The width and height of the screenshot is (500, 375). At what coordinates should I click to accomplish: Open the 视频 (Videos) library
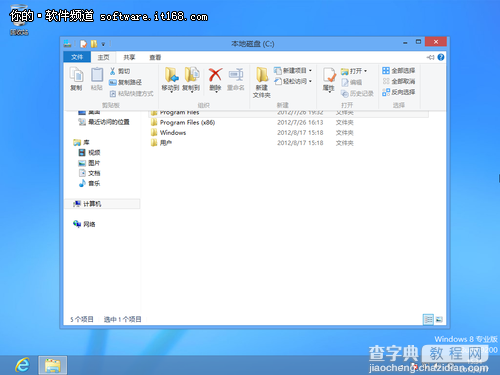pos(89,153)
